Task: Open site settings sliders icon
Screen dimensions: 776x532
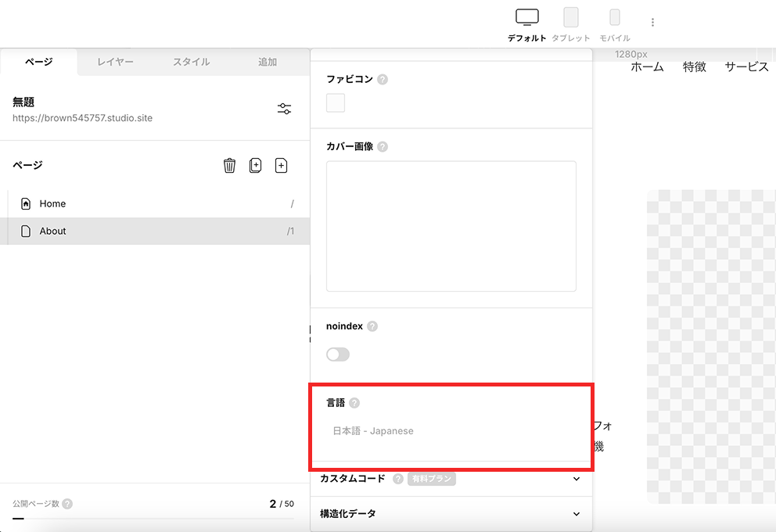Action: click(285, 109)
